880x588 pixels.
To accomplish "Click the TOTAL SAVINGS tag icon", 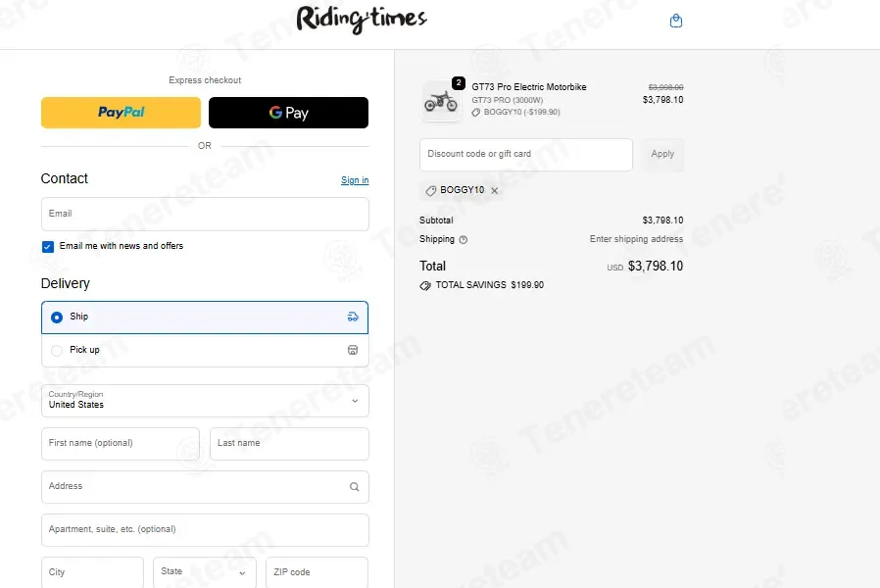I will 425,285.
